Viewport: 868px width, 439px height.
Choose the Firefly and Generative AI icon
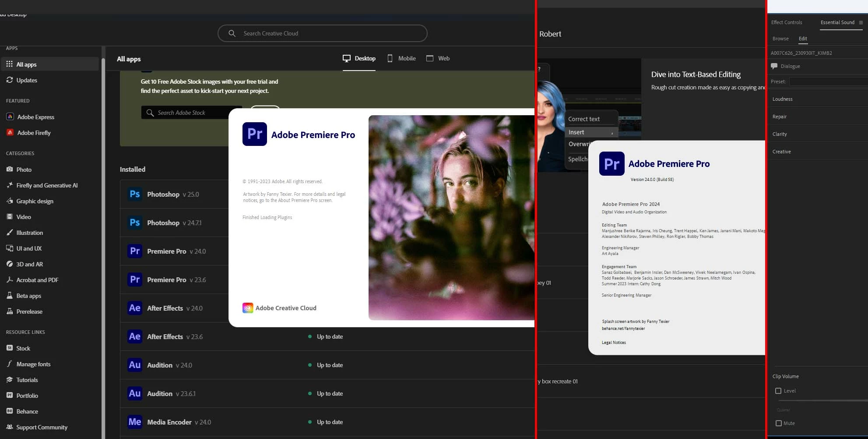[10, 185]
